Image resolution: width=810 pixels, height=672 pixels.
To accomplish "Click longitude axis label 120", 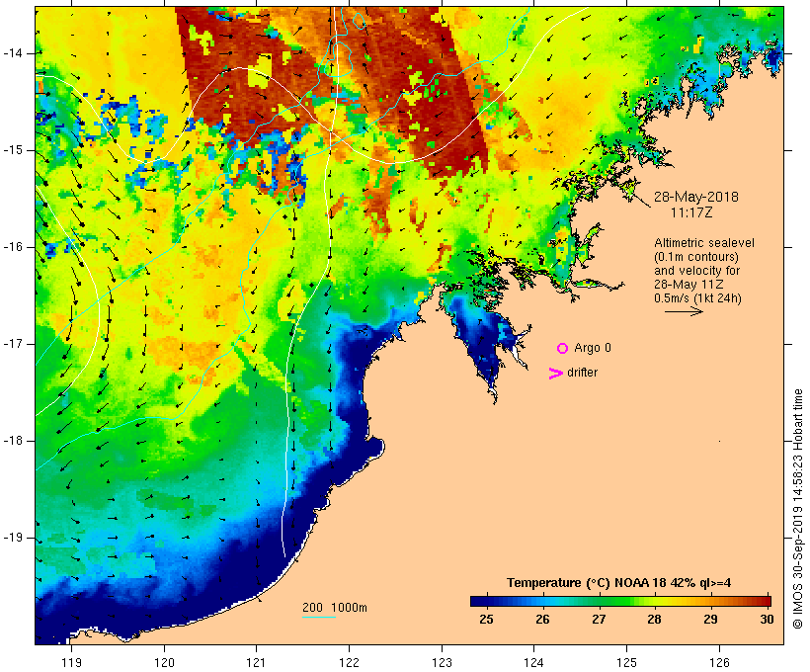I will [164, 662].
